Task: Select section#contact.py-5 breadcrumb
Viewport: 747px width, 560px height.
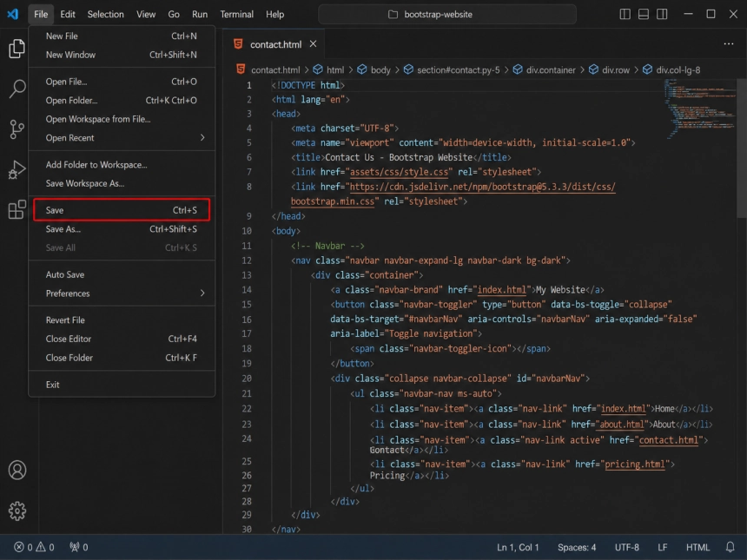Action: coord(459,70)
